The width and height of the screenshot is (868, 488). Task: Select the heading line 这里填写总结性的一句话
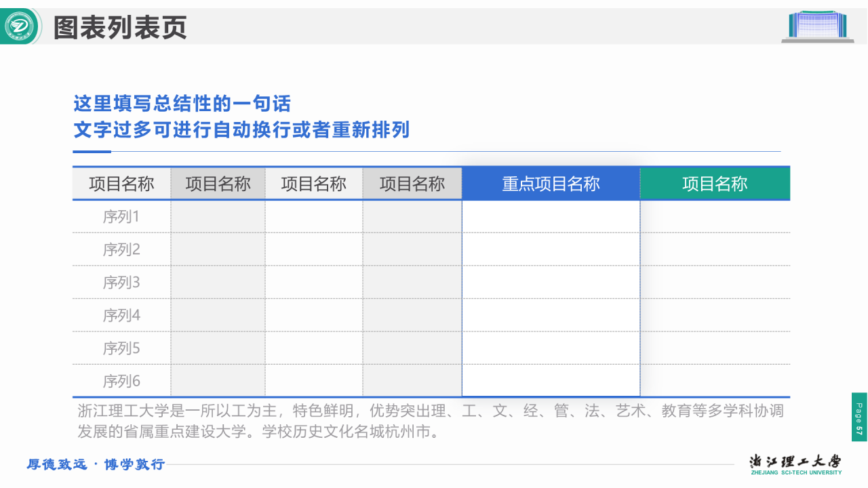pos(182,103)
